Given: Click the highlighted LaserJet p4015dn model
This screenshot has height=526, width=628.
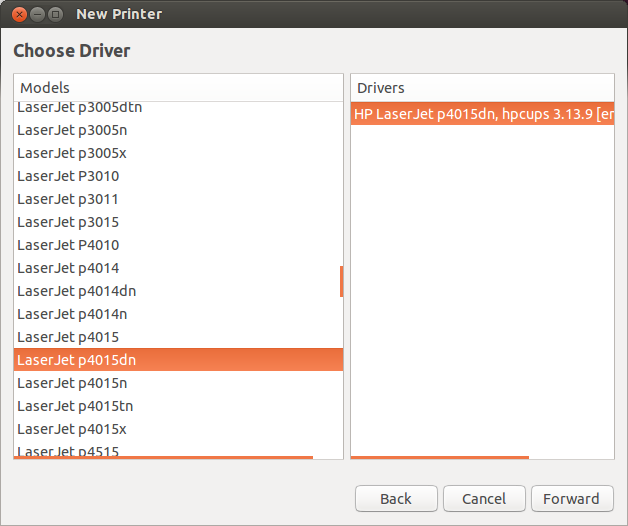Looking at the screenshot, I should pos(178,360).
